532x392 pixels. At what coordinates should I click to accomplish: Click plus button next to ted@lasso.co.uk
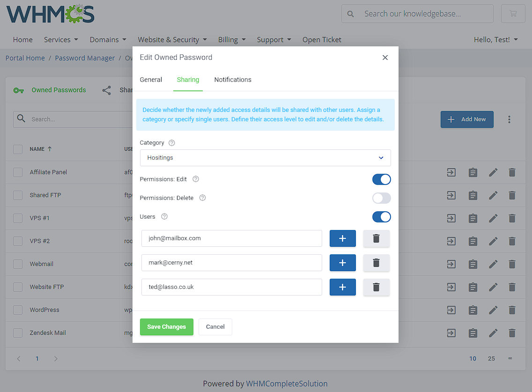pyautogui.click(x=343, y=287)
